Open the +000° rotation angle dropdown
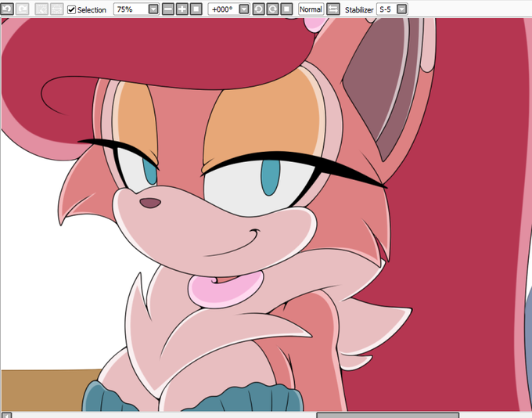This screenshot has height=418, width=532. coord(244,9)
